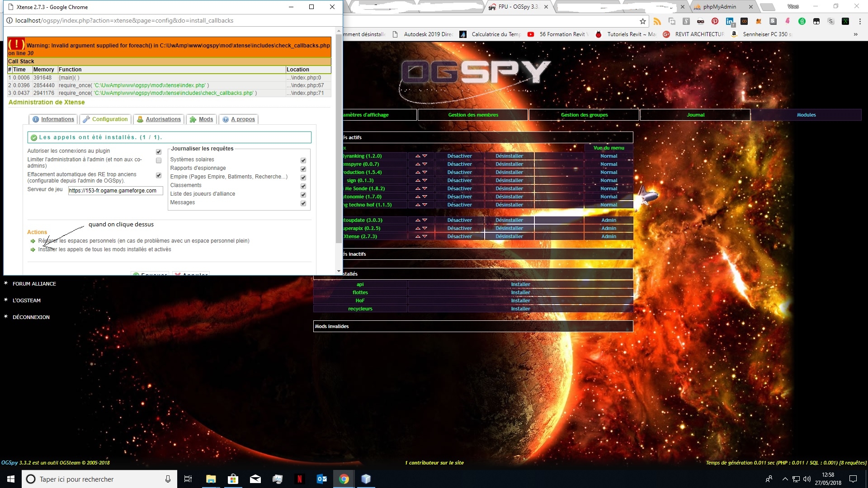The width and height of the screenshot is (868, 488).
Task: Open Microsoft Store from the taskbar
Action: pyautogui.click(x=233, y=479)
